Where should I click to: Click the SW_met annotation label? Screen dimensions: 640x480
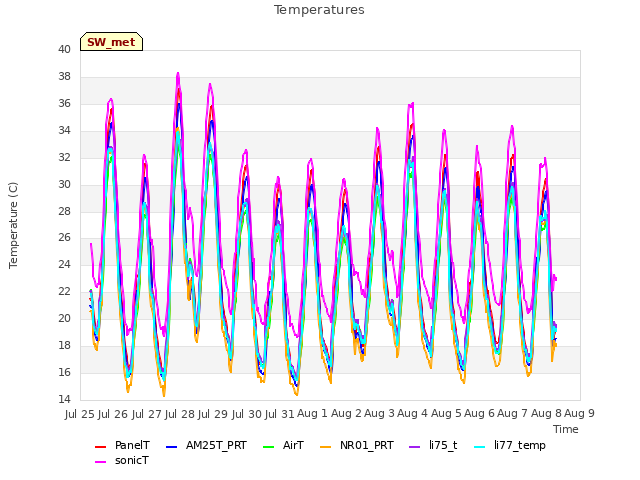111,42
